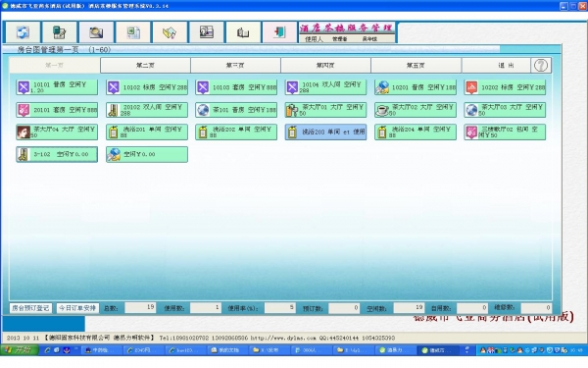Click the 使用人 user label in header
The width and height of the screenshot is (588, 368).
click(x=314, y=39)
